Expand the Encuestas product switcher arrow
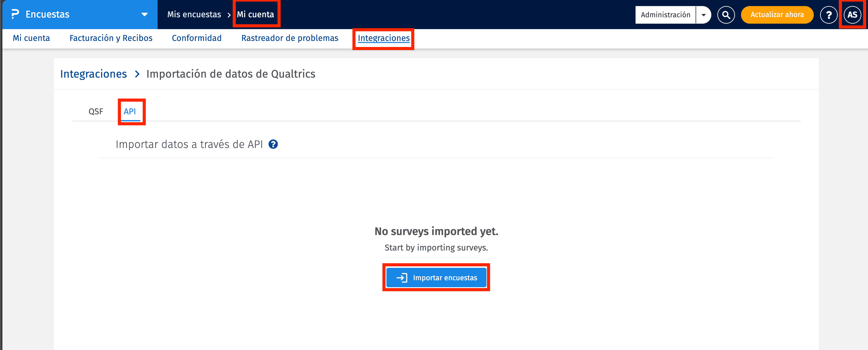Image resolution: width=868 pixels, height=350 pixels. tap(145, 15)
